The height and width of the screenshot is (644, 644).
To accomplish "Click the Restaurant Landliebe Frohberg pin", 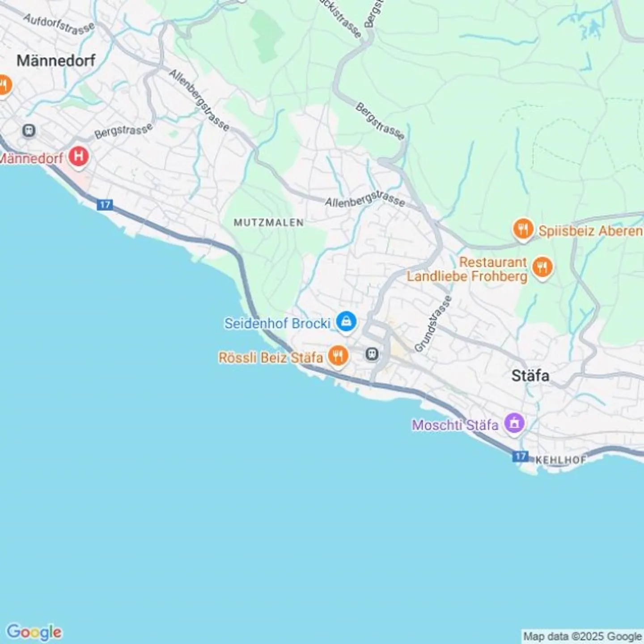I will 542,268.
